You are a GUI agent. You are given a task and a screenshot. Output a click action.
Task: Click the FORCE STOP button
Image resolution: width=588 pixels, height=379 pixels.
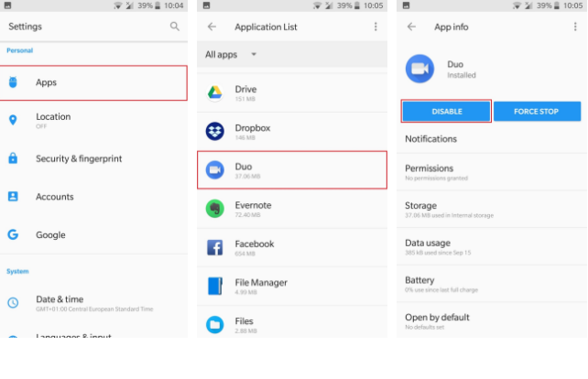coord(537,112)
